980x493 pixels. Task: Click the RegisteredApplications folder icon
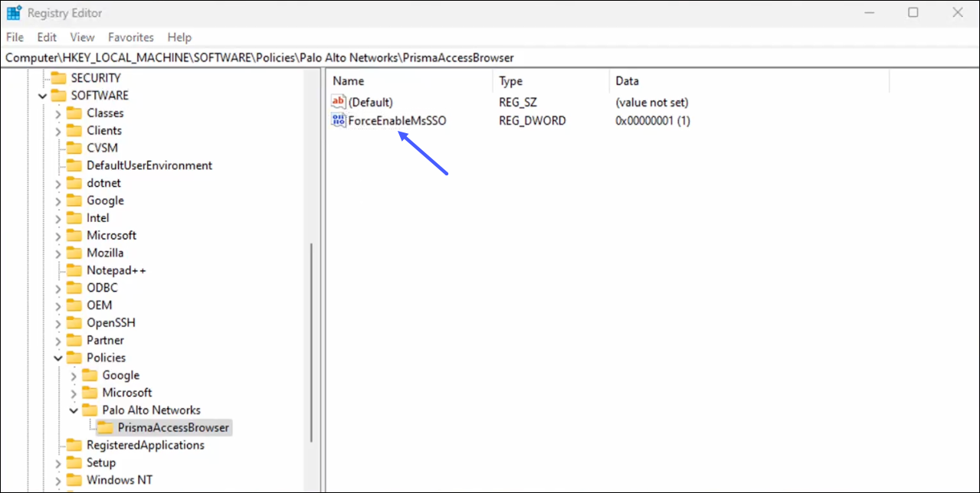[74, 446]
